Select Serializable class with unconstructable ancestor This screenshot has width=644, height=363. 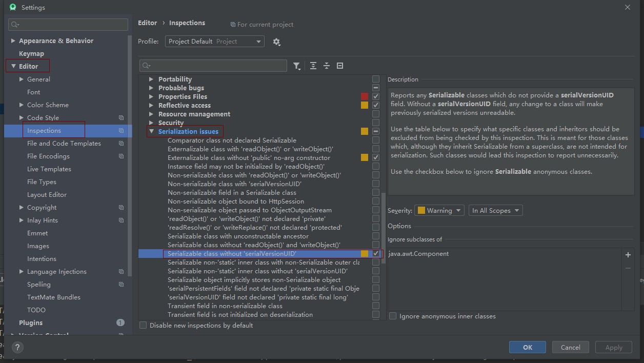pyautogui.click(x=238, y=236)
